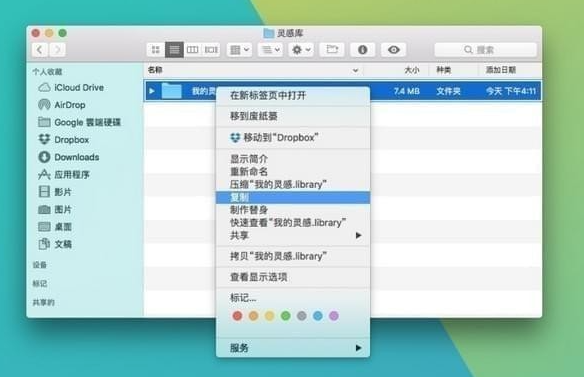Screen dimensions: 584x377
Task: Open the list sorting options dropdown
Action: (x=271, y=50)
